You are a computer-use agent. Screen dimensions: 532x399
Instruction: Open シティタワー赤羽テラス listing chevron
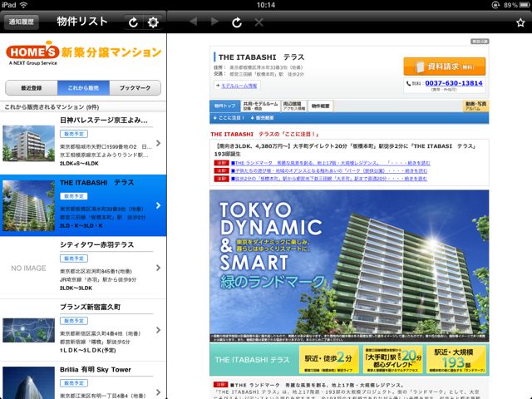pyautogui.click(x=159, y=268)
